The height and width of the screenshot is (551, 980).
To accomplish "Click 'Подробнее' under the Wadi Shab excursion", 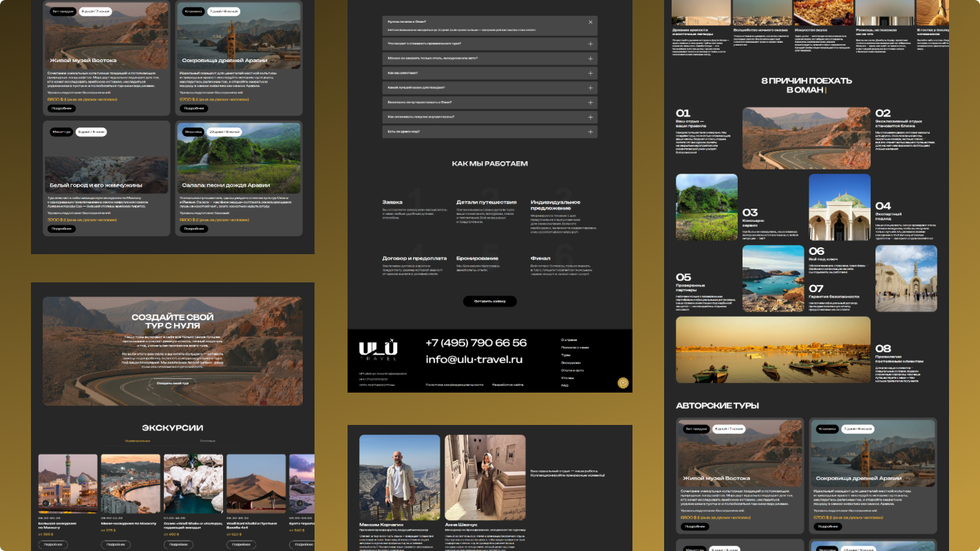I will 178,544.
